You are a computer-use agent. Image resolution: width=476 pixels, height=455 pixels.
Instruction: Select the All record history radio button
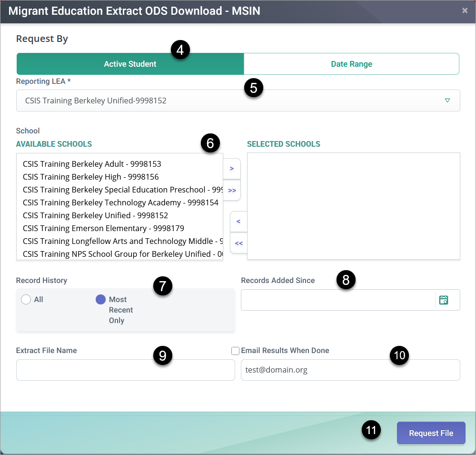click(x=26, y=299)
